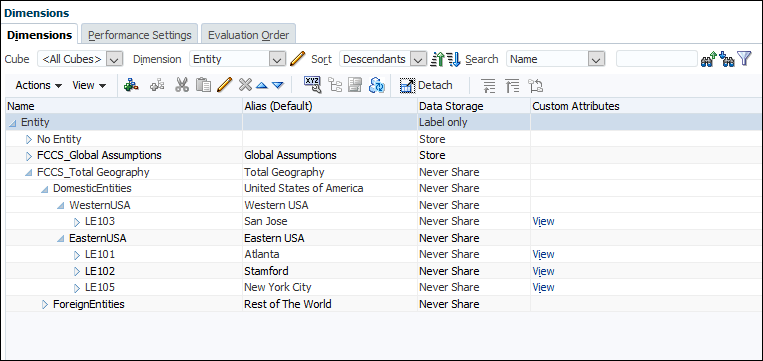This screenshot has width=763, height=361.
Task: Switch to the Performance Settings tab
Action: coord(140,35)
